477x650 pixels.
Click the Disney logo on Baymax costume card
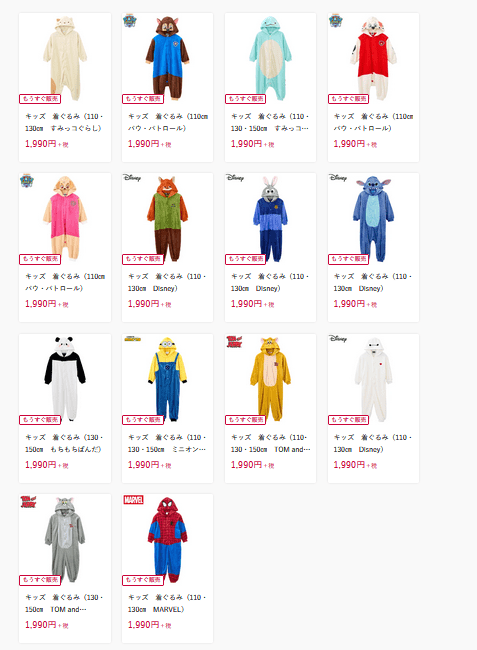338,339
